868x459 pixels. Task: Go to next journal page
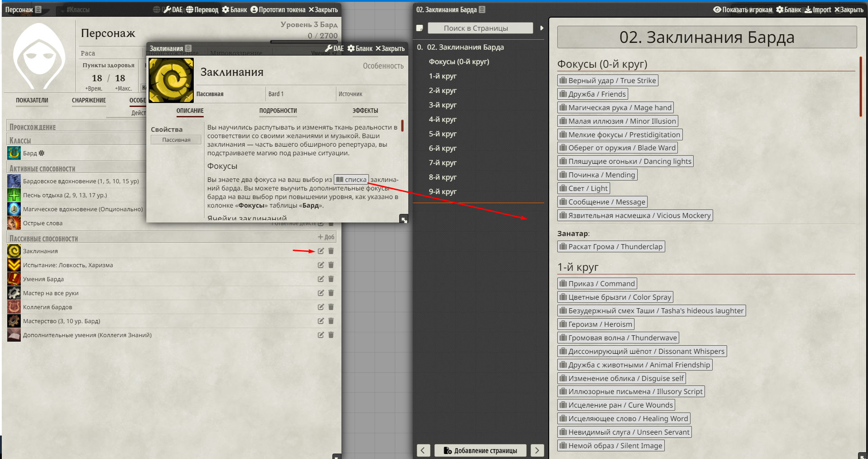[537, 450]
